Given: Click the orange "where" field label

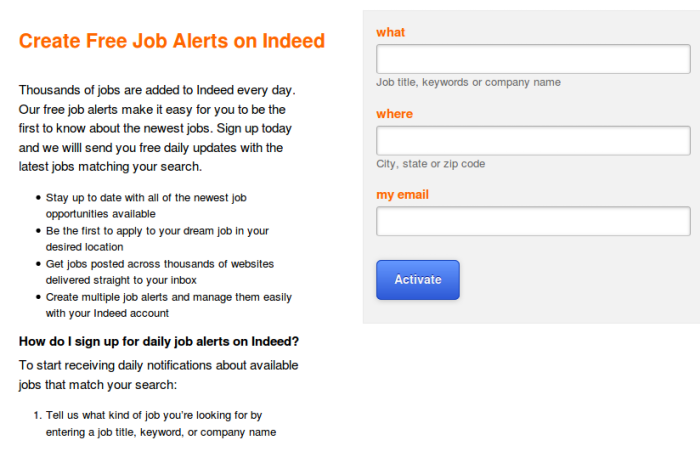Looking at the screenshot, I should pos(394,114).
